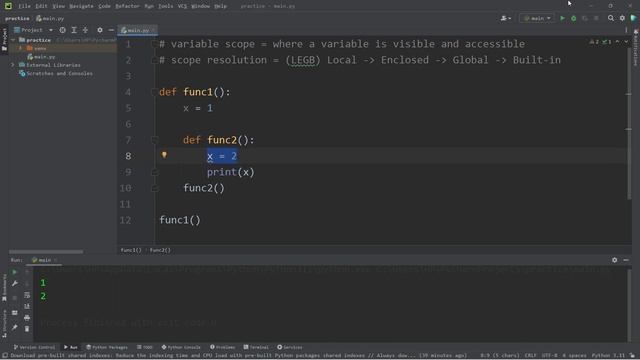Open the main run configuration dropdown
640x360 pixels.
(x=537, y=18)
